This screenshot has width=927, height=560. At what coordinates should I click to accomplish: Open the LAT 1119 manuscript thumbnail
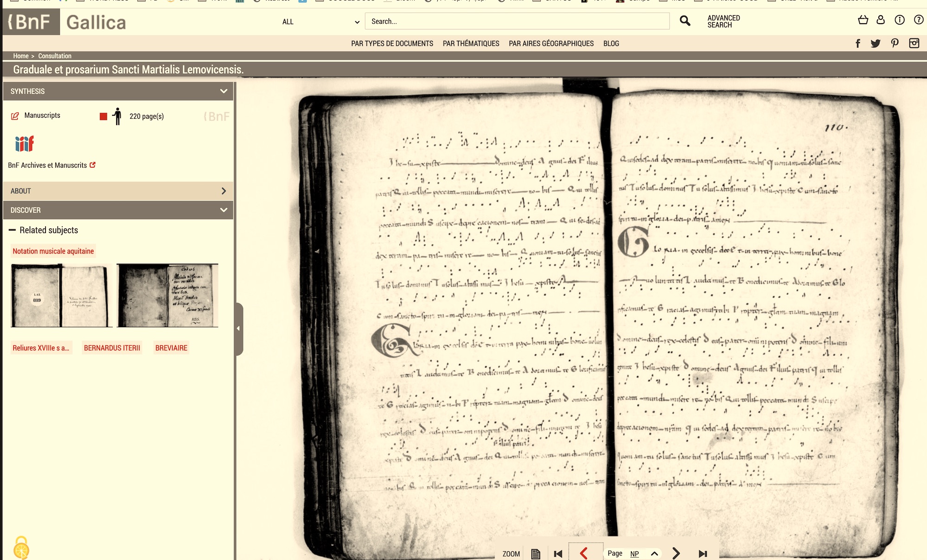(x=61, y=295)
